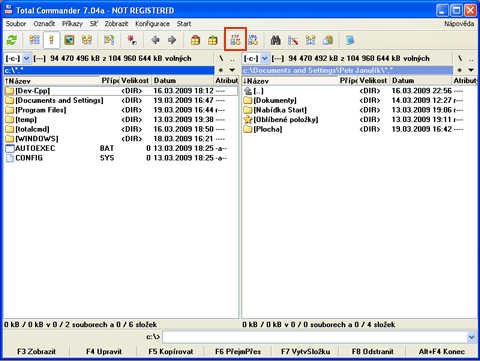
Task: Open the Síť menu
Action: [94, 24]
